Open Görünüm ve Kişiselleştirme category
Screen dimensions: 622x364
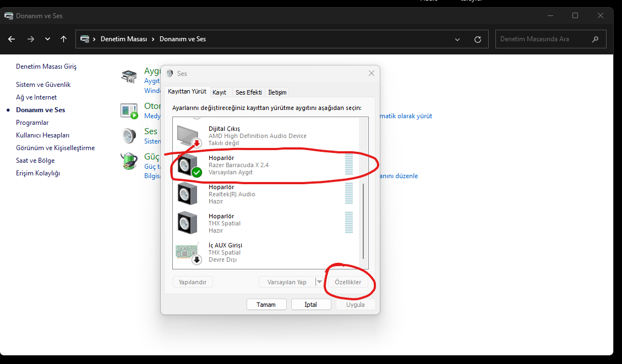click(x=55, y=148)
